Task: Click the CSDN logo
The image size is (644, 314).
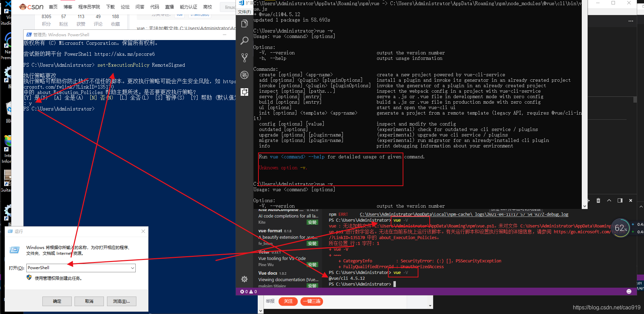Action: (x=31, y=7)
